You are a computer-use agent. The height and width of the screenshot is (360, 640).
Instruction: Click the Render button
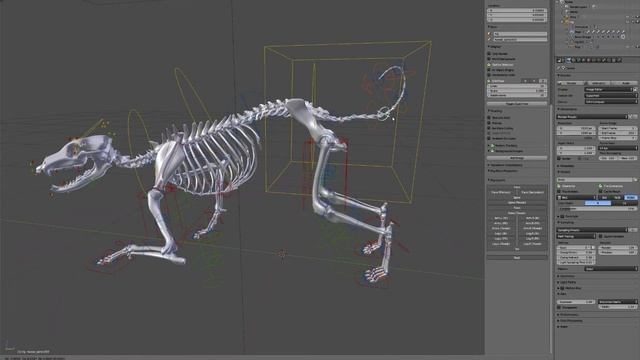[x=570, y=83]
